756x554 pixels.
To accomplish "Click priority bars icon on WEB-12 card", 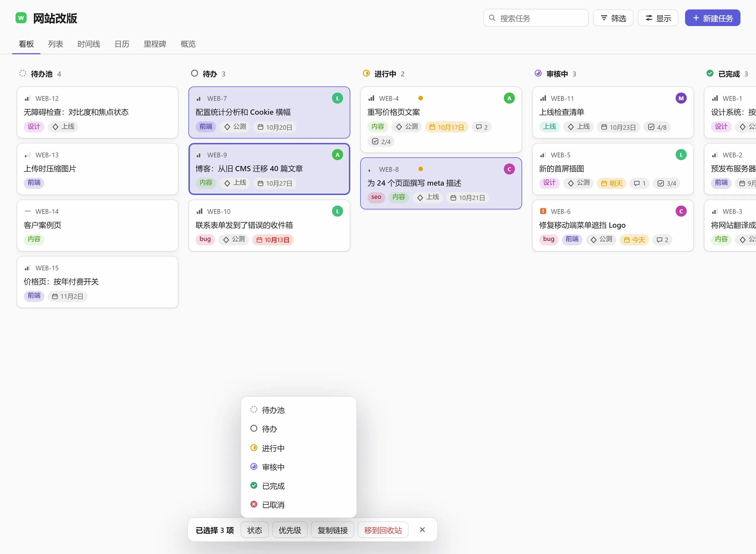I will click(27, 98).
